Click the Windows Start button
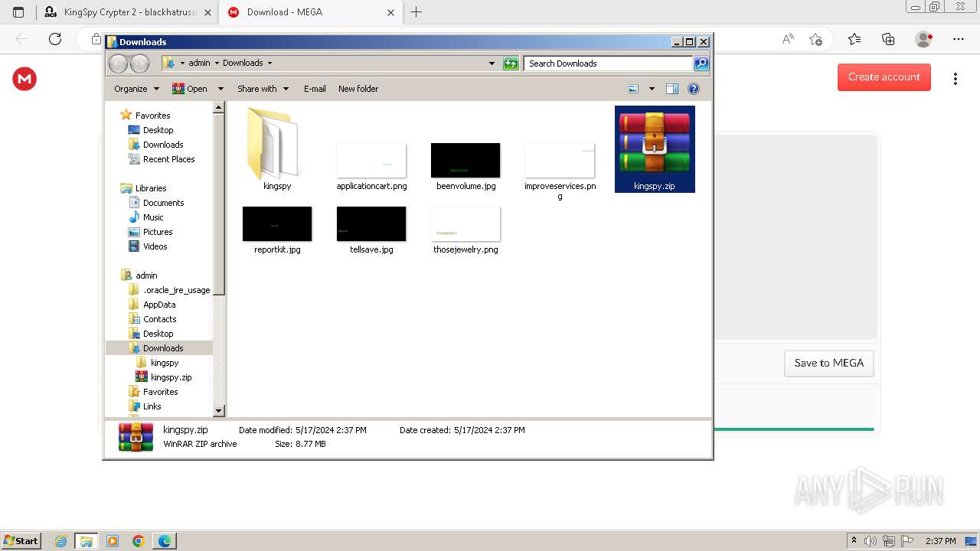 coord(21,541)
